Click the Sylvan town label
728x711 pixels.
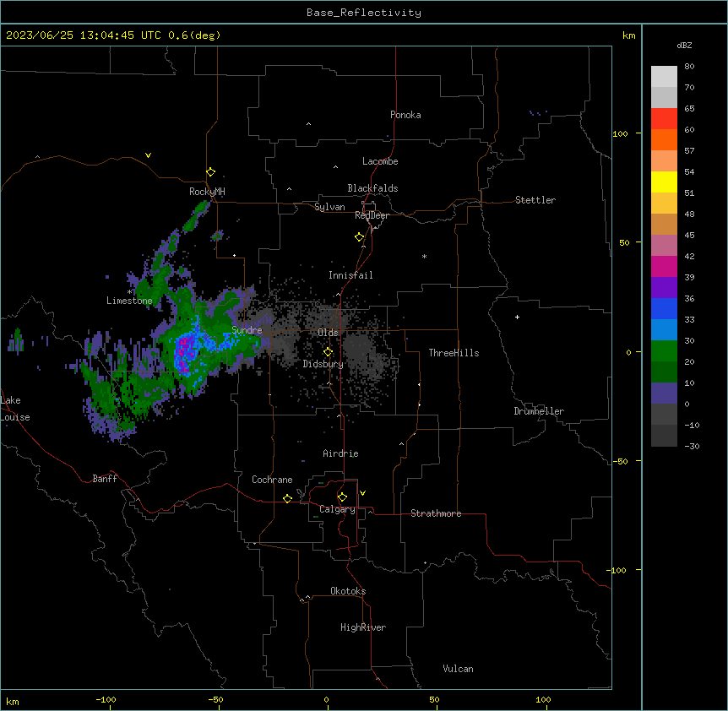tap(329, 207)
